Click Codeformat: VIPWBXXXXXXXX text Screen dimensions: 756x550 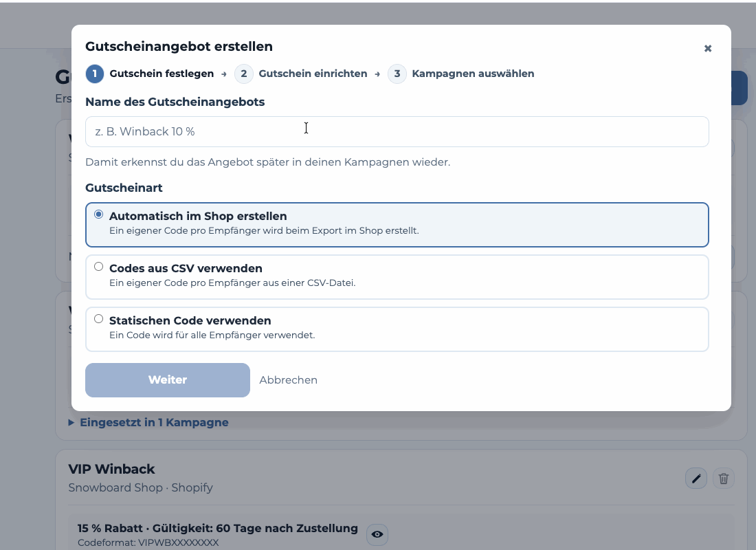pos(148,542)
